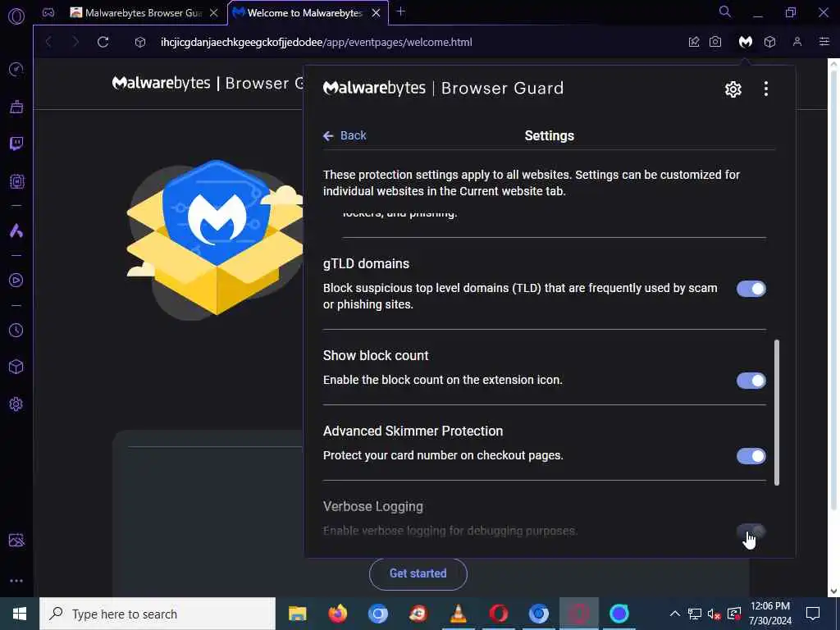Click the Advanced Skimmer Protection heading

click(413, 431)
